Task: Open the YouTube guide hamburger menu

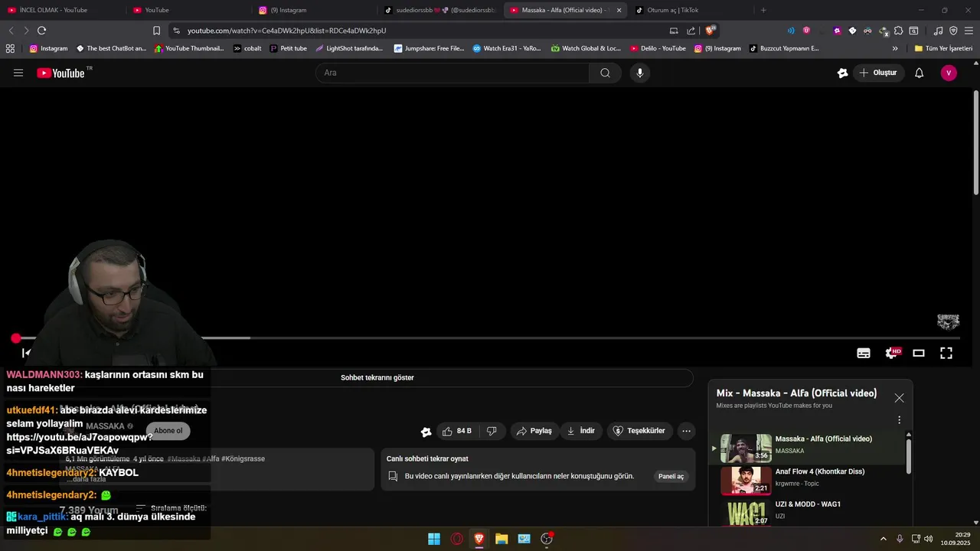Action: (x=18, y=73)
